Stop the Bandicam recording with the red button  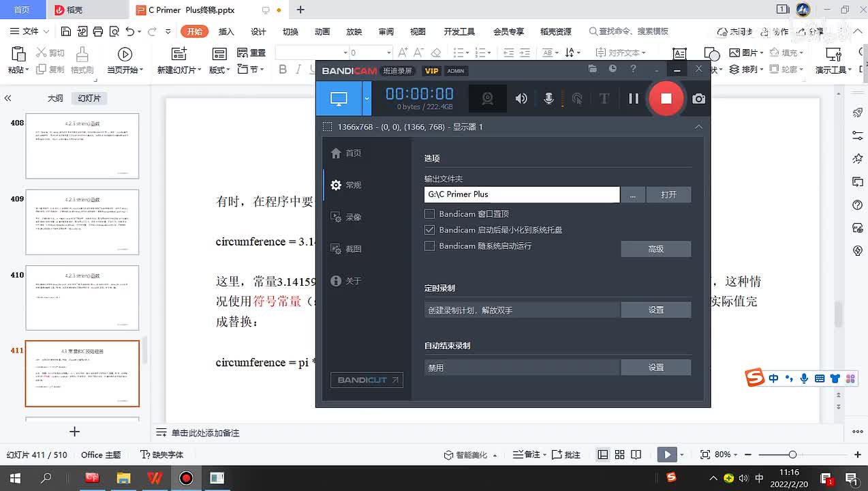tap(666, 98)
